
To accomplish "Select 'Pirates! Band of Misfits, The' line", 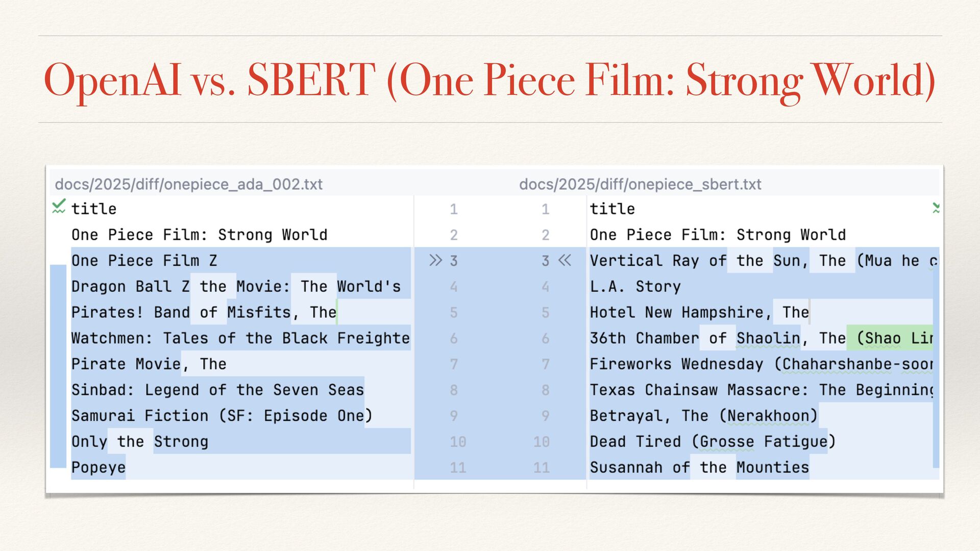I will coord(204,312).
